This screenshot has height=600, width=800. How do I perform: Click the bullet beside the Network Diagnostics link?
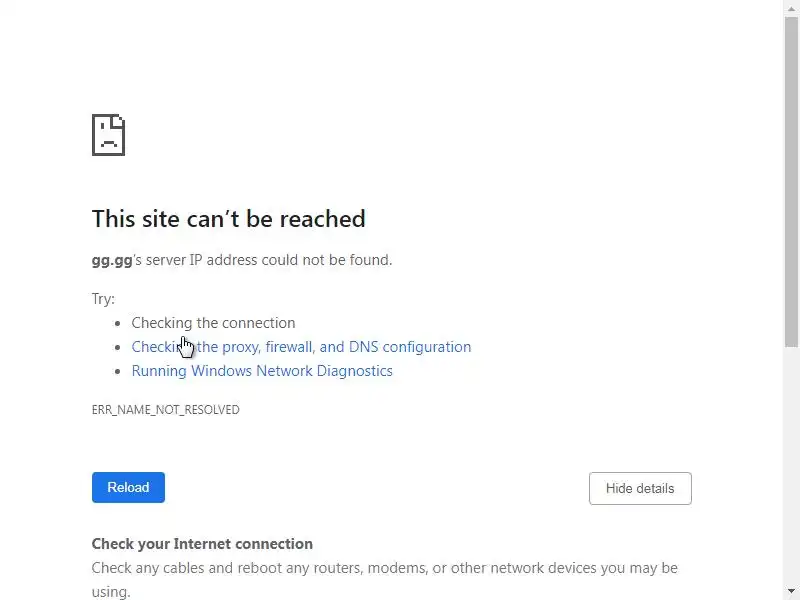point(118,371)
